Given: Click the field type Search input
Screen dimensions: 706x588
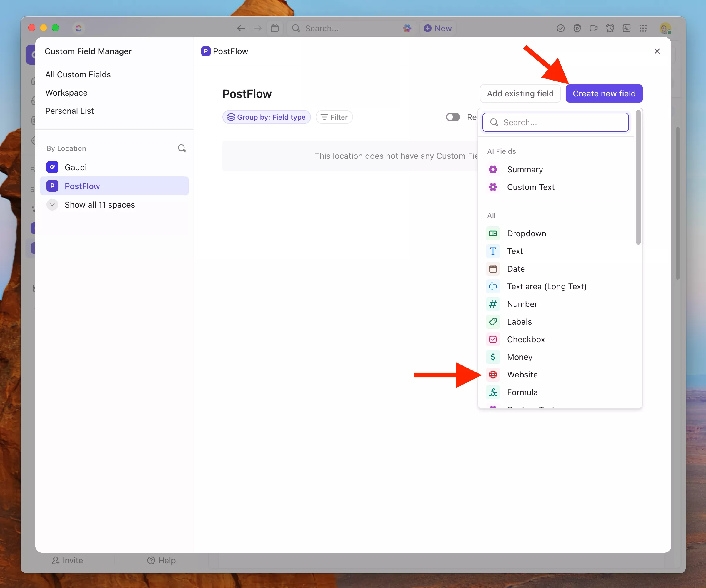Looking at the screenshot, I should [556, 122].
